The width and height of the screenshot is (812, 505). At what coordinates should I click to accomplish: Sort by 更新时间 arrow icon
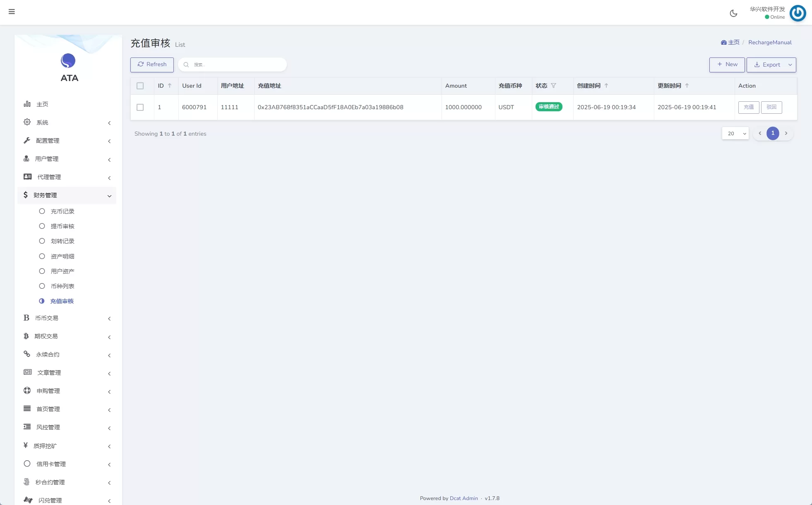coord(687,86)
